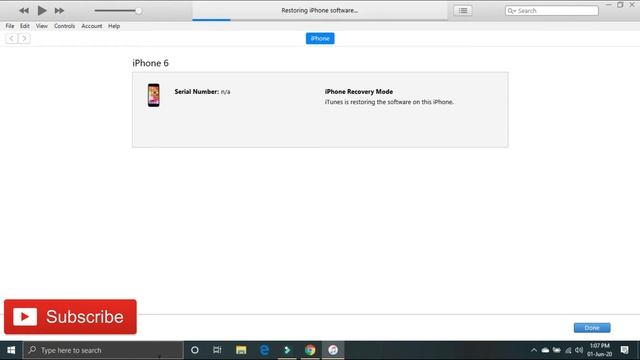Open the Up Next list icon
The width and height of the screenshot is (640, 360).
[x=463, y=11]
